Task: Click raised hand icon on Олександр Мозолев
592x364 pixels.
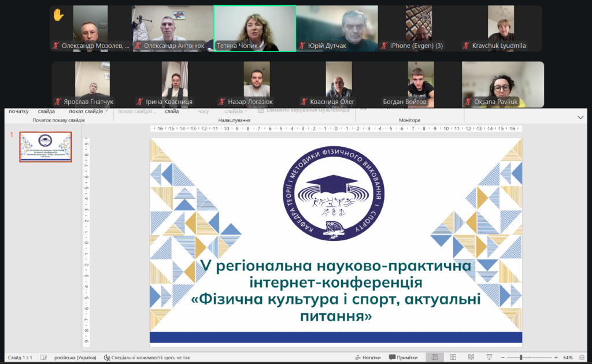Action: (58, 15)
